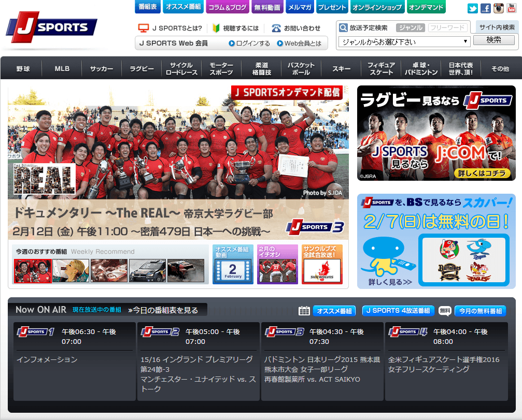Open the オススメ番組 top tab

(183, 7)
